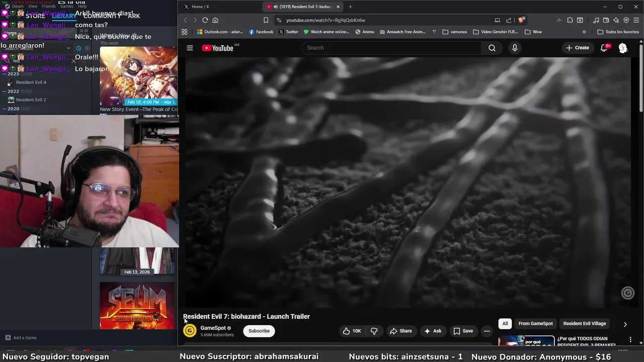Open YouTube notifications bell
The height and width of the screenshot is (362, 644).
(x=604, y=48)
